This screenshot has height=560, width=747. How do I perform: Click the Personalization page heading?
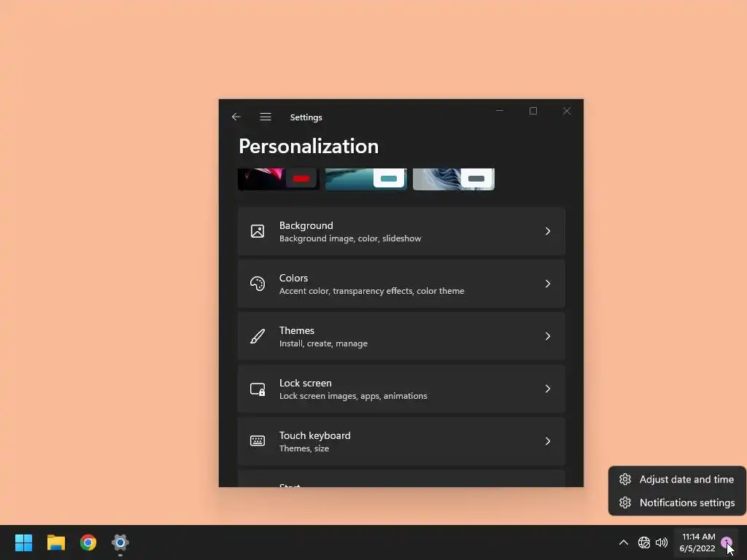(x=309, y=146)
